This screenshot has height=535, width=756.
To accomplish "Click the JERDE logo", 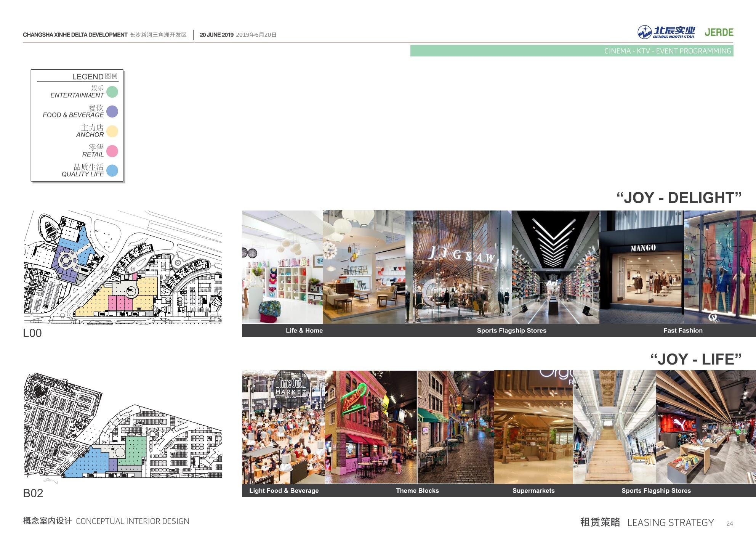I will pos(719,32).
